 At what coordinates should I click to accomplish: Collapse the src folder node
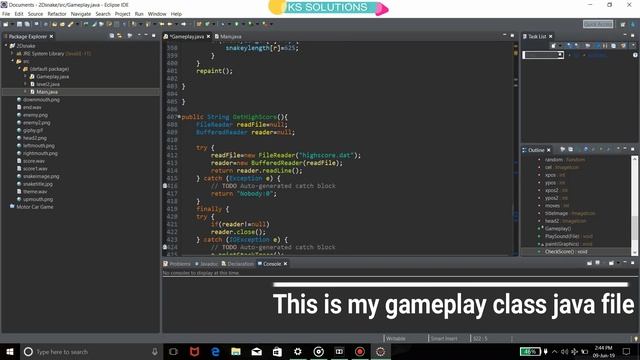pos(12,61)
